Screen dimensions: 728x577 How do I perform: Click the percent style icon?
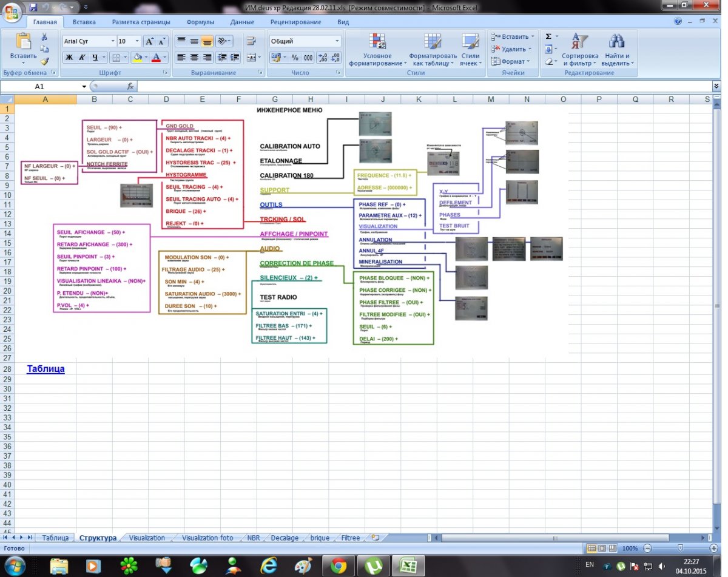tap(295, 58)
